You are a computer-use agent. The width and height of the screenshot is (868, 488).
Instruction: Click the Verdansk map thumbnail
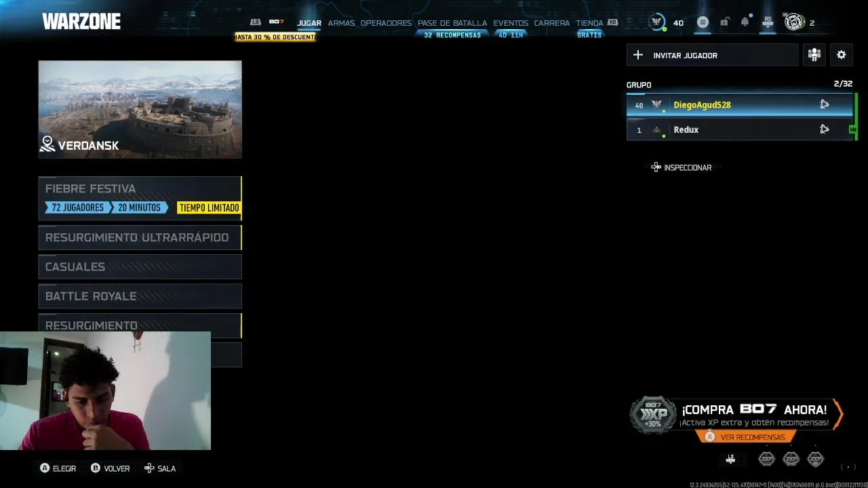tap(140, 110)
